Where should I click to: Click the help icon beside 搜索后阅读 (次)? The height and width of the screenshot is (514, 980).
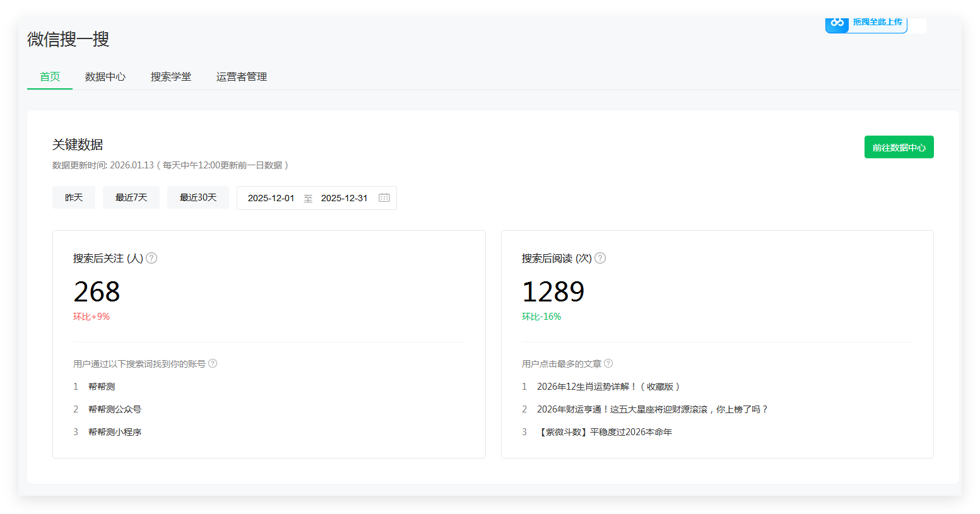point(600,258)
